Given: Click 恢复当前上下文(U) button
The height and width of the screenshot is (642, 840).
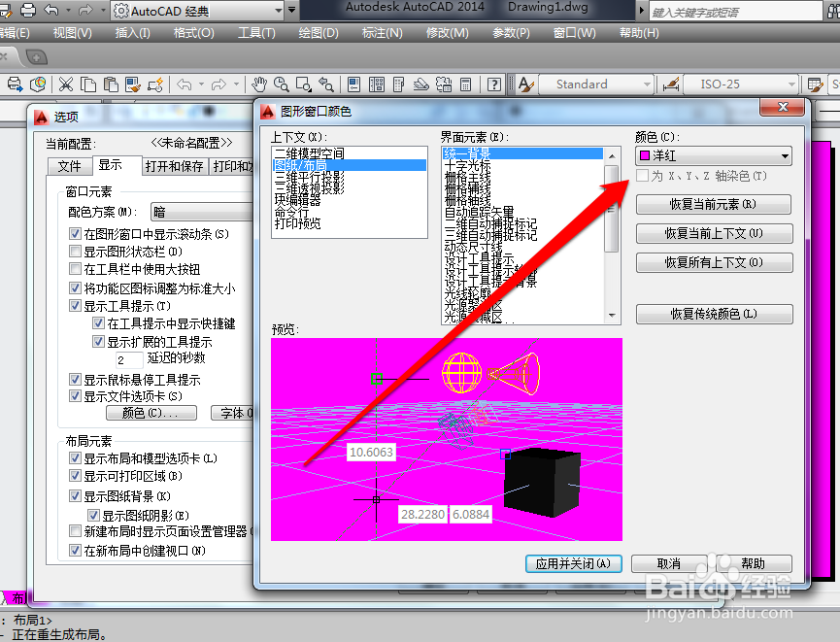Looking at the screenshot, I should (714, 234).
